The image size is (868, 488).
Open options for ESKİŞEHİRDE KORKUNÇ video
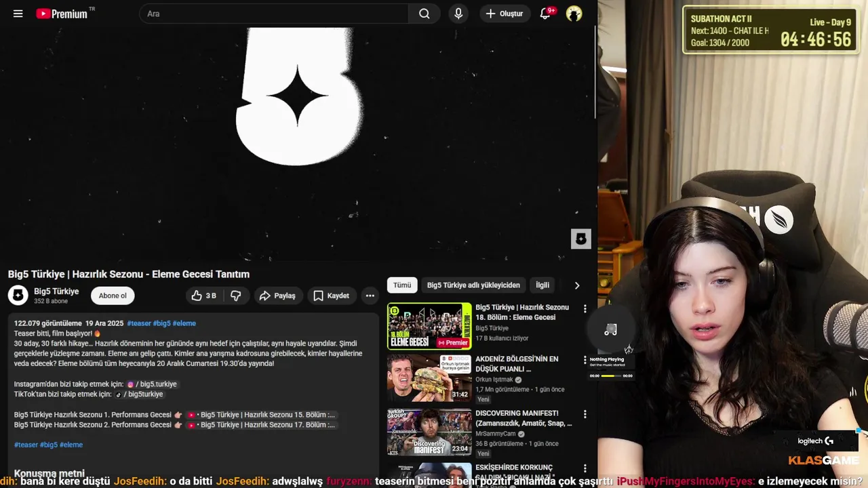coord(585,468)
